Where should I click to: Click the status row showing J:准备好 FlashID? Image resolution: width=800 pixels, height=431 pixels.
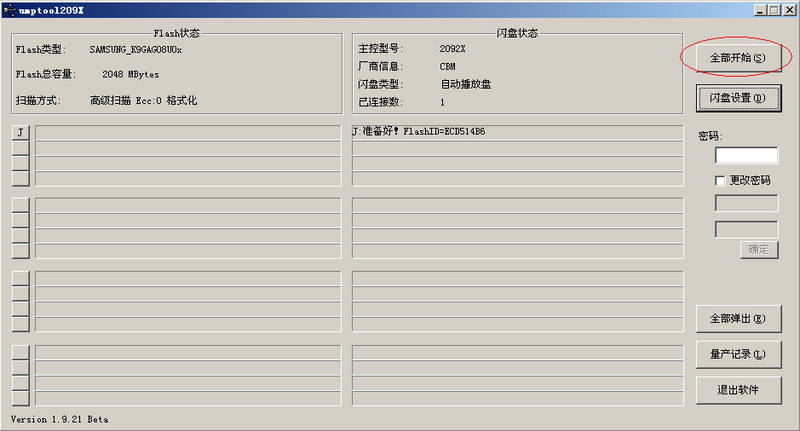click(517, 132)
